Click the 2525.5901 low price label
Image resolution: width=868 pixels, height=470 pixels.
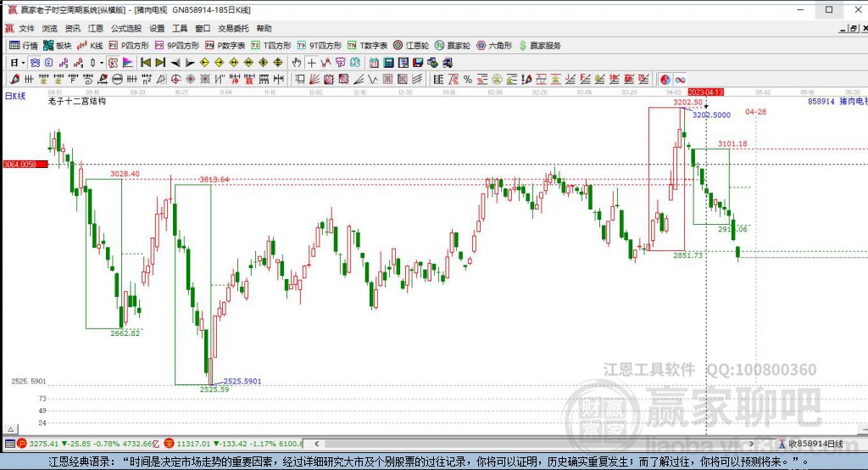pos(242,381)
